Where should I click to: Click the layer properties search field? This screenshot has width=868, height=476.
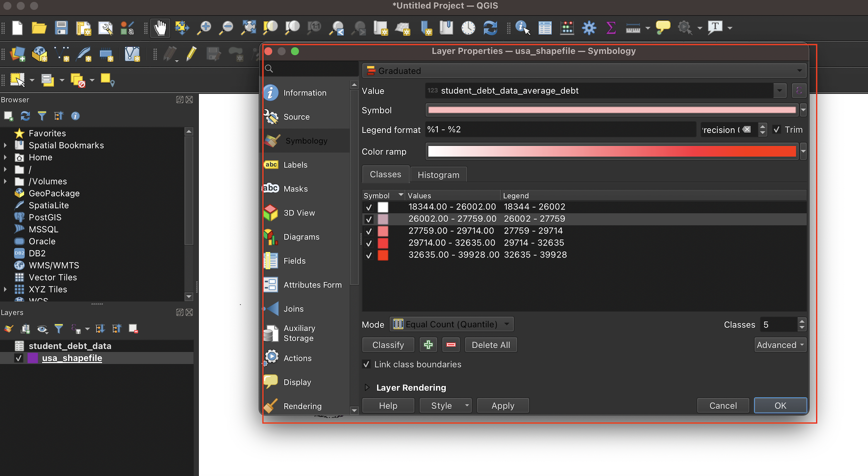click(311, 69)
